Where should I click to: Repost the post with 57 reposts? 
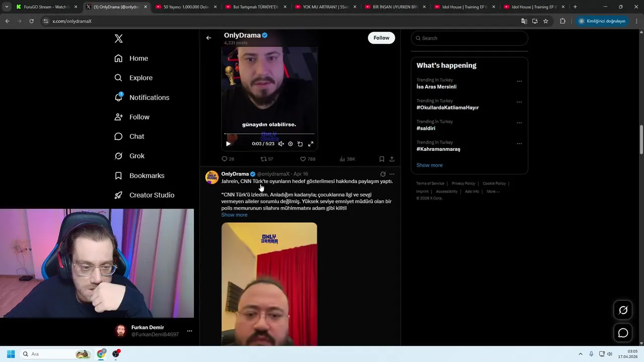pyautogui.click(x=267, y=159)
